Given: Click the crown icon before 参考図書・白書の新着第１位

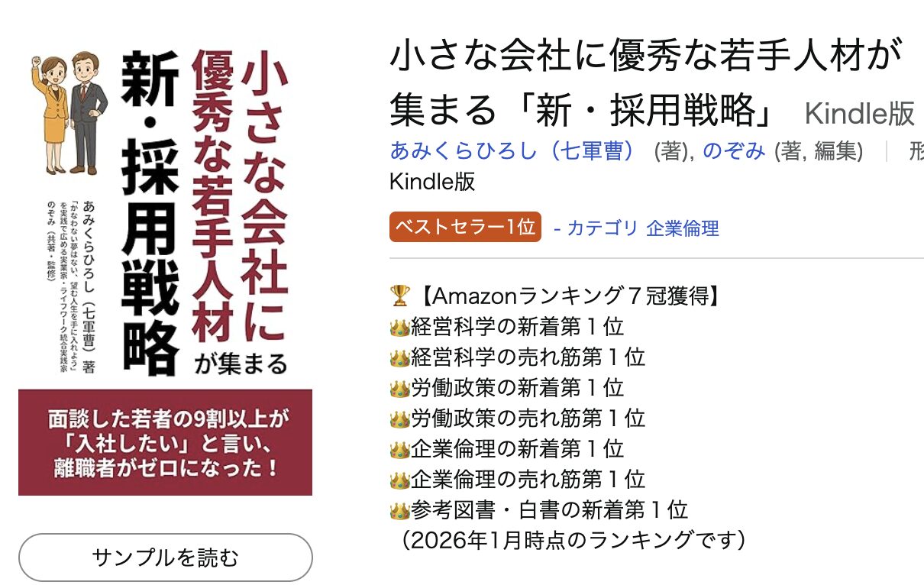Looking at the screenshot, I should 398,509.
